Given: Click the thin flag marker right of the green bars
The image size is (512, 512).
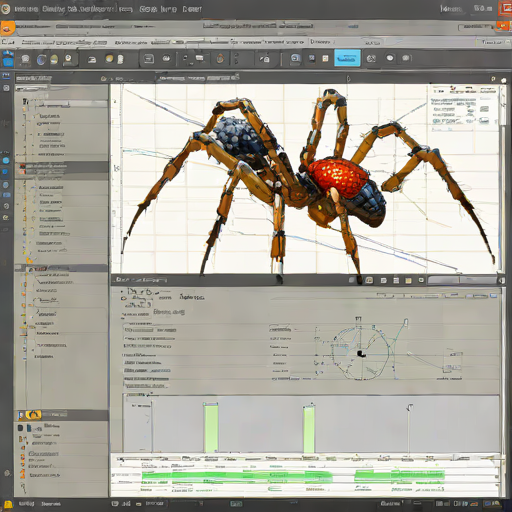Looking at the screenshot, I should tap(409, 428).
